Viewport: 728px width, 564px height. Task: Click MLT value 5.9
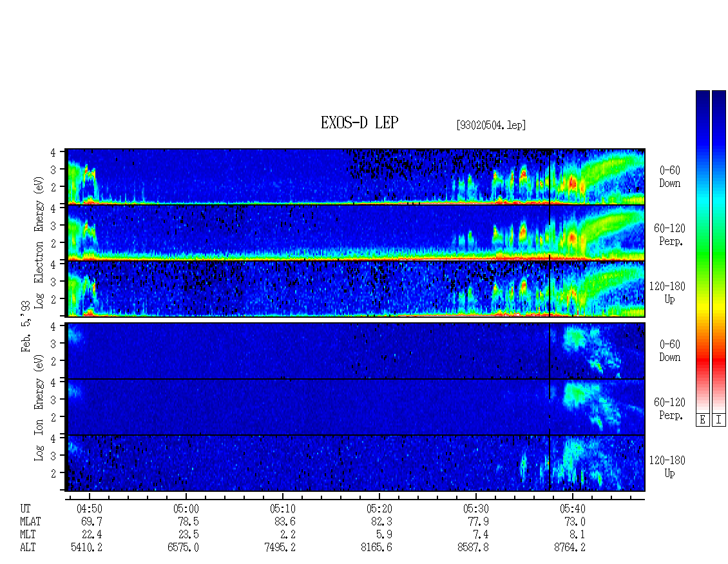pos(385,535)
